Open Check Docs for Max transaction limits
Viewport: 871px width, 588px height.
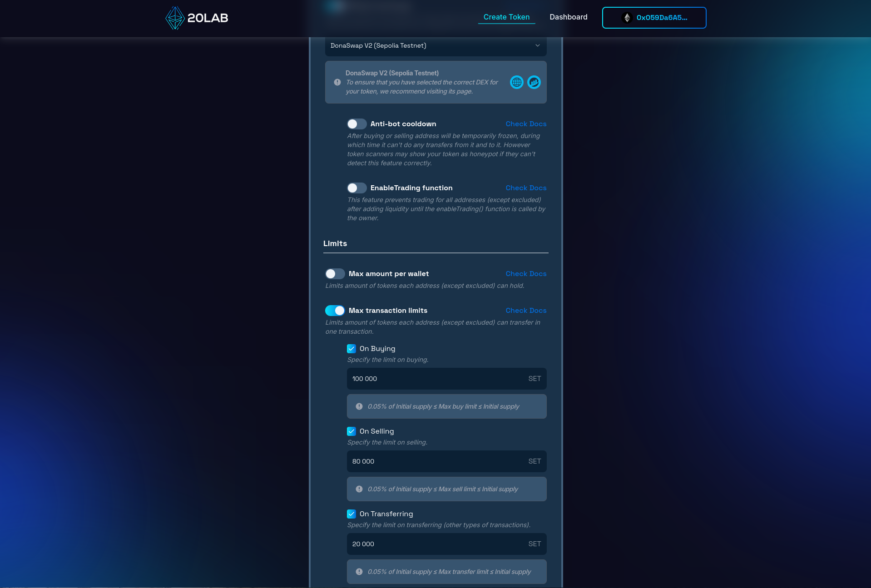[x=526, y=311]
